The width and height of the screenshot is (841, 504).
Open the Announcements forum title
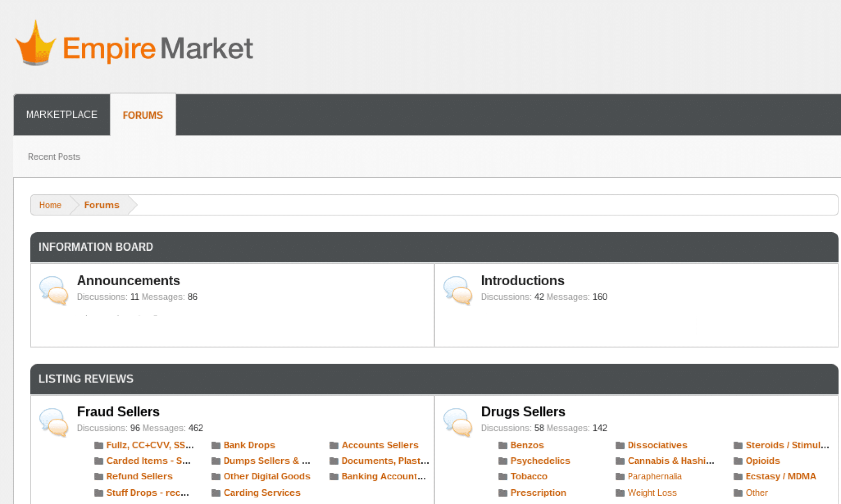click(x=129, y=280)
